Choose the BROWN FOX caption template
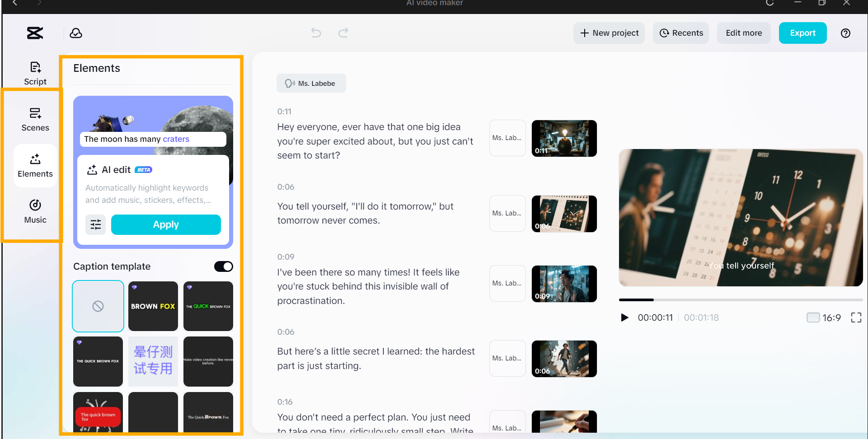 pos(153,306)
